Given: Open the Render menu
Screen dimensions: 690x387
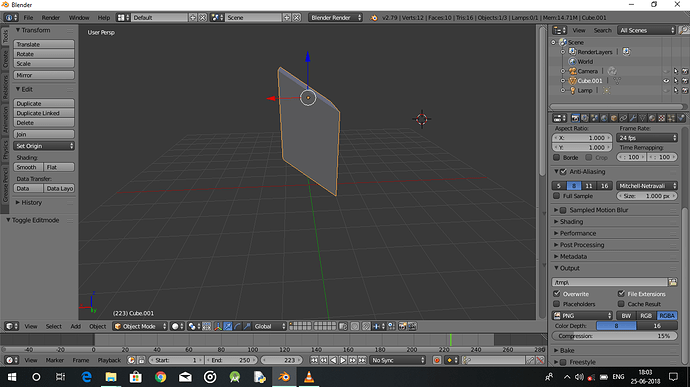Looking at the screenshot, I should tap(51, 18).
